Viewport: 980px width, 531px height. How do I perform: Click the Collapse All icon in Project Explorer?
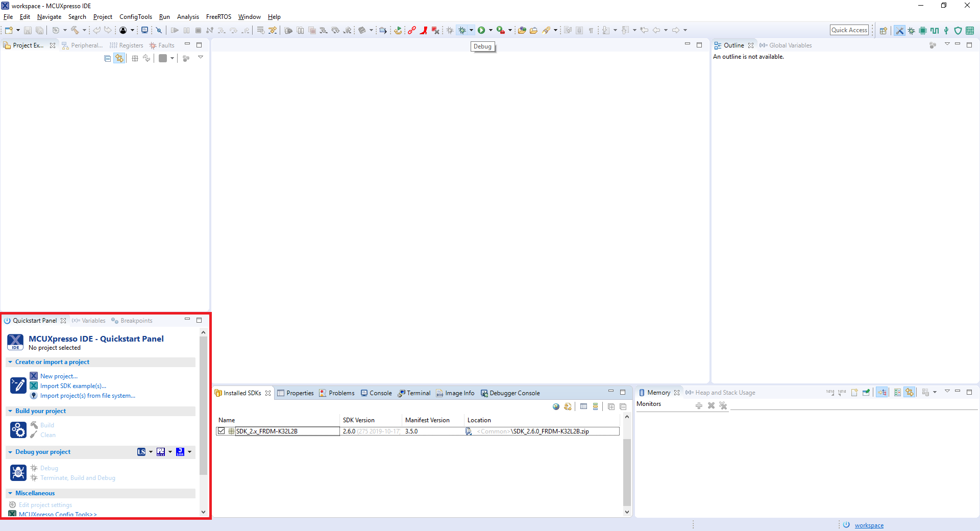pos(107,59)
